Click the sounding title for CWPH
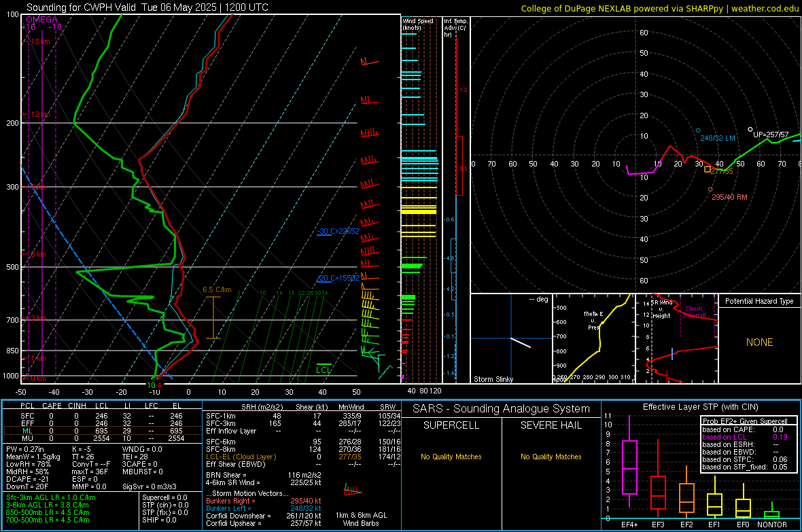This screenshot has height=532, width=802. (x=147, y=7)
